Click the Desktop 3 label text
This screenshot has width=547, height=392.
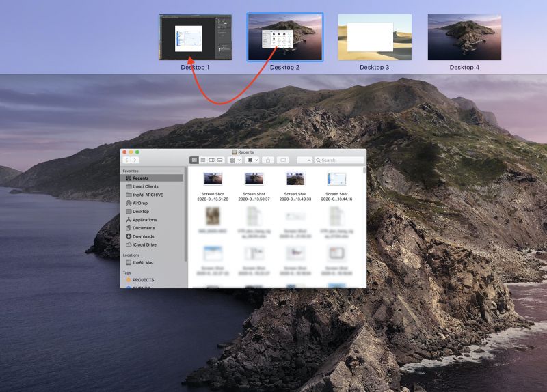tap(374, 67)
